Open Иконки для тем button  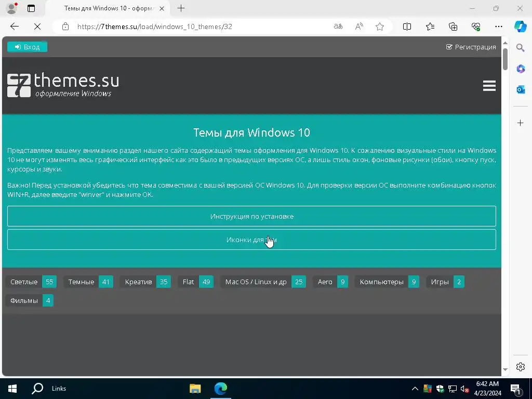click(251, 240)
